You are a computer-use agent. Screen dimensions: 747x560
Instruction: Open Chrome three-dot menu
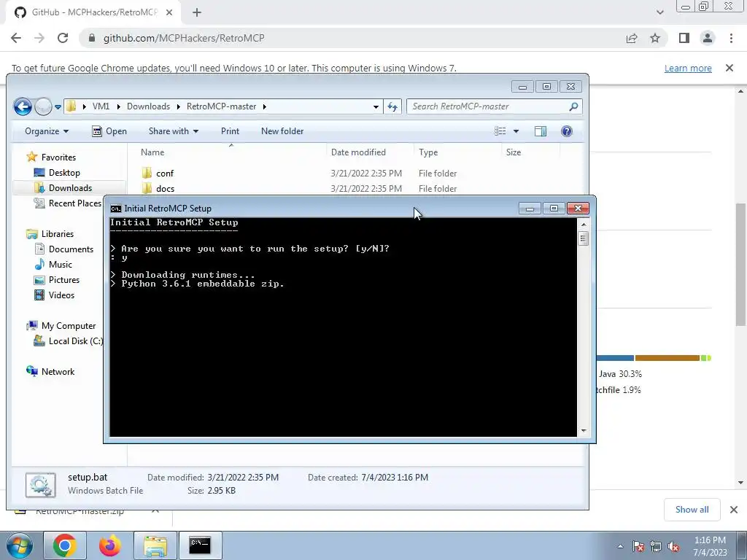tap(731, 38)
